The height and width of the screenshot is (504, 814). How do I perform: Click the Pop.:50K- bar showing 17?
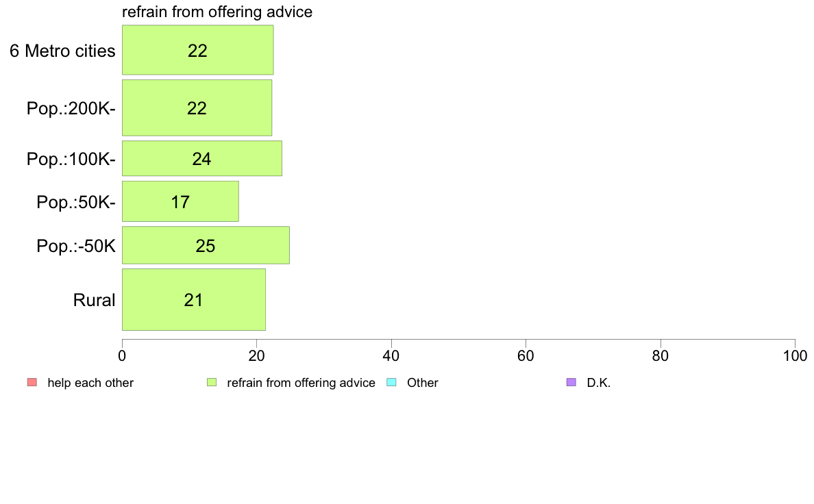click(180, 201)
